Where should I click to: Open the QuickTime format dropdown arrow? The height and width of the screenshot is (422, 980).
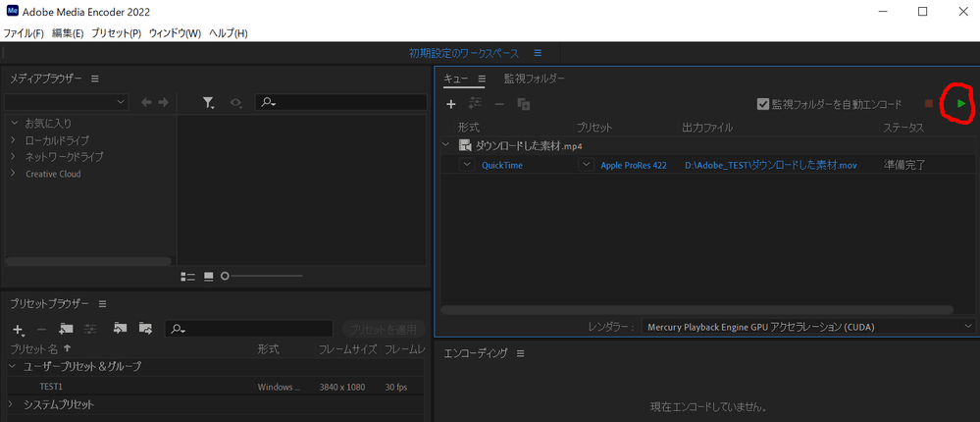467,165
